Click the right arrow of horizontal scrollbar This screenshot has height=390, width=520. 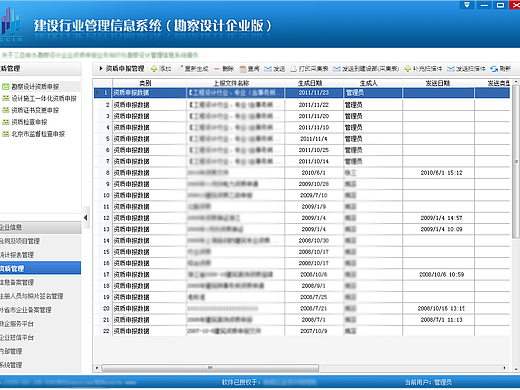[504, 368]
